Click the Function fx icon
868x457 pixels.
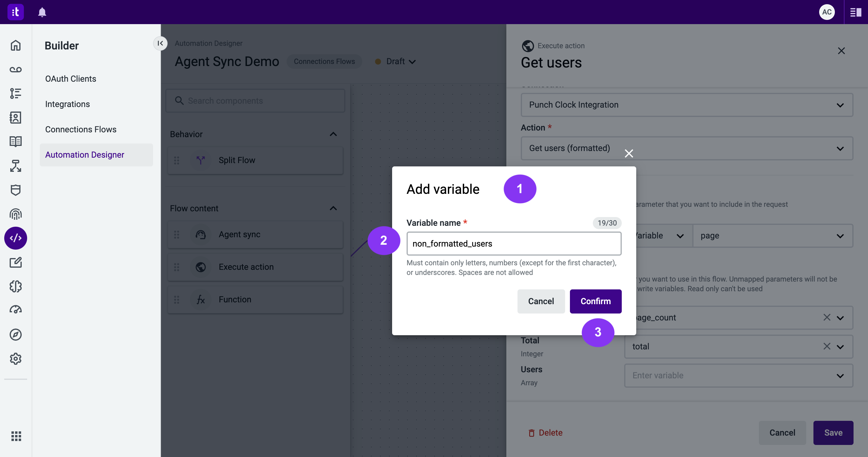coord(201,300)
